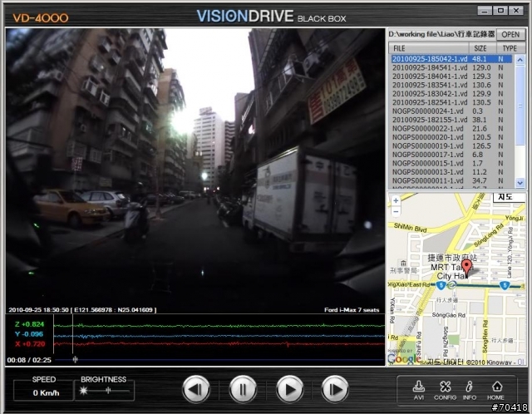Viewport: 532px width, 414px height.
Task: Click the folder path field D:\working file\Liao
Action: tap(441, 34)
